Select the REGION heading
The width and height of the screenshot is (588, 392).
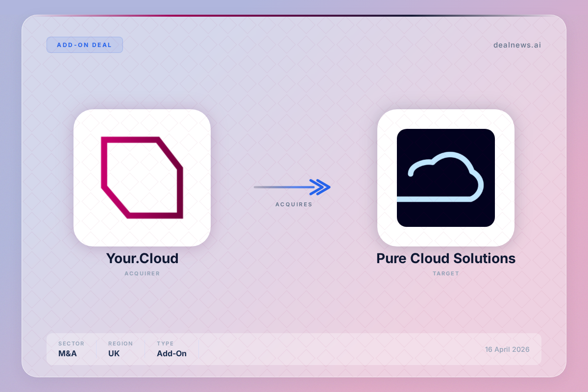(x=121, y=343)
